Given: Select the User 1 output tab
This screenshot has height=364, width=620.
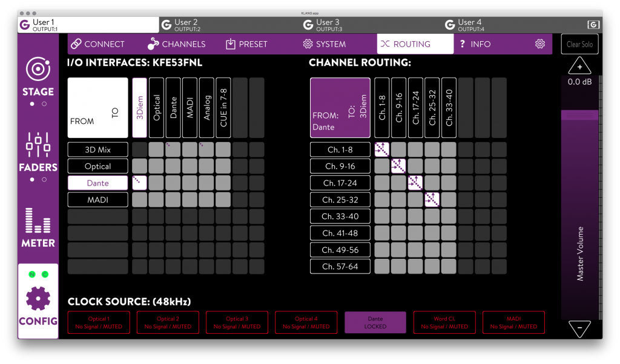Looking at the screenshot, I should (88, 25).
